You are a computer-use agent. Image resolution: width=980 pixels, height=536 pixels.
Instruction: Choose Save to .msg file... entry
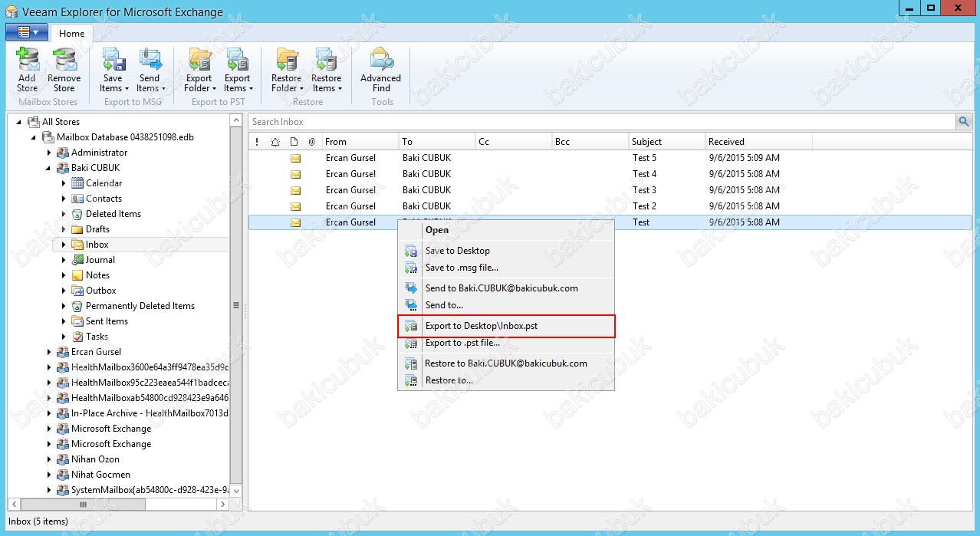pyautogui.click(x=506, y=268)
